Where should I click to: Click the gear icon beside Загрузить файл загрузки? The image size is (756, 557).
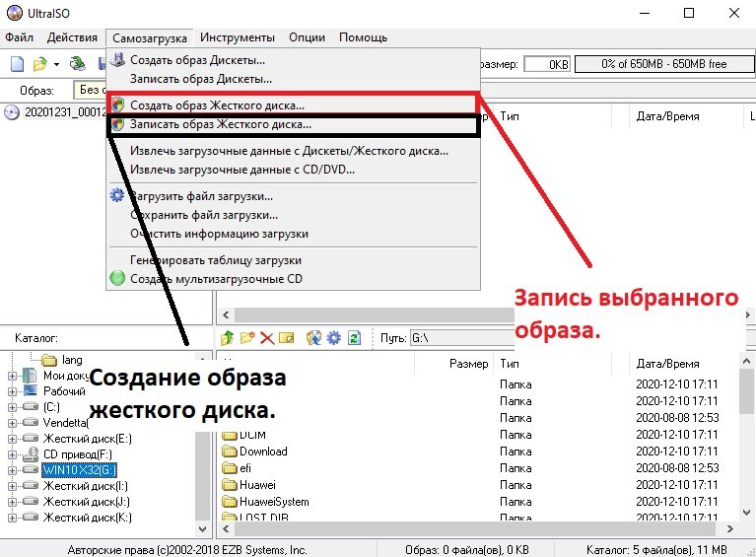pos(117,195)
